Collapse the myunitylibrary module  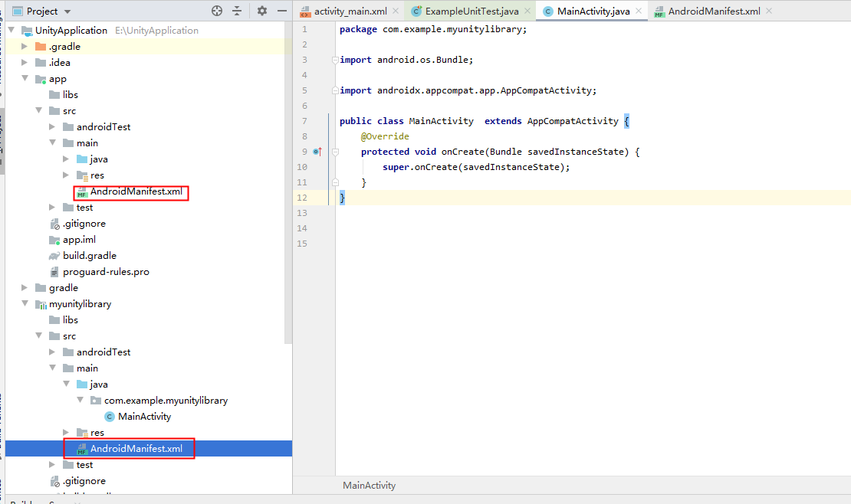(x=25, y=303)
